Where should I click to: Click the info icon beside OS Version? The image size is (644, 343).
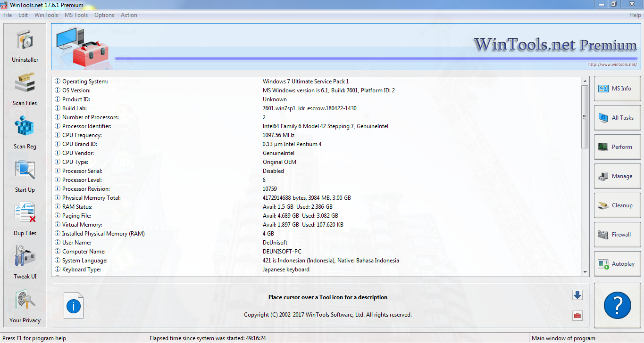58,90
